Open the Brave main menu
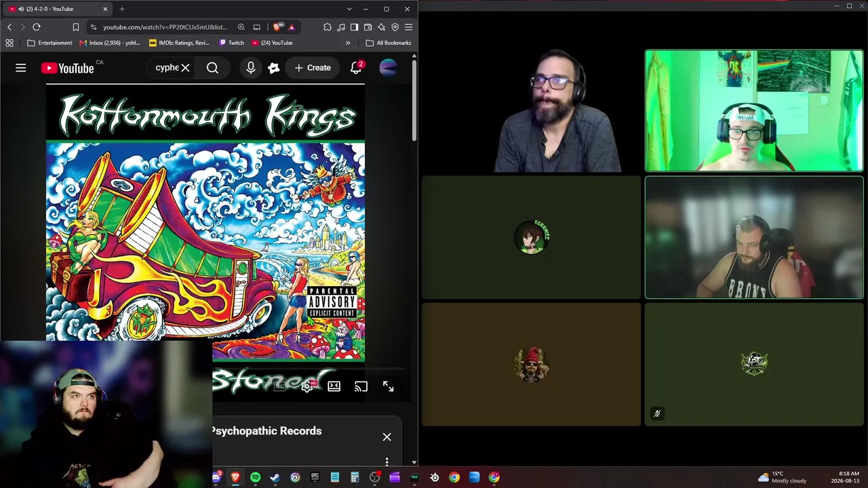Image resolution: width=868 pixels, height=488 pixels. pos(408,27)
